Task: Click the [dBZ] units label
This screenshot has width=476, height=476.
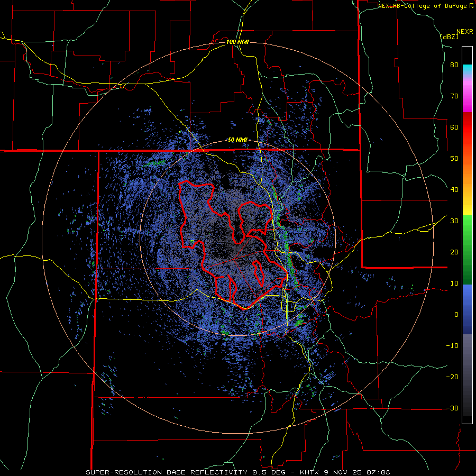Action: 449,37
